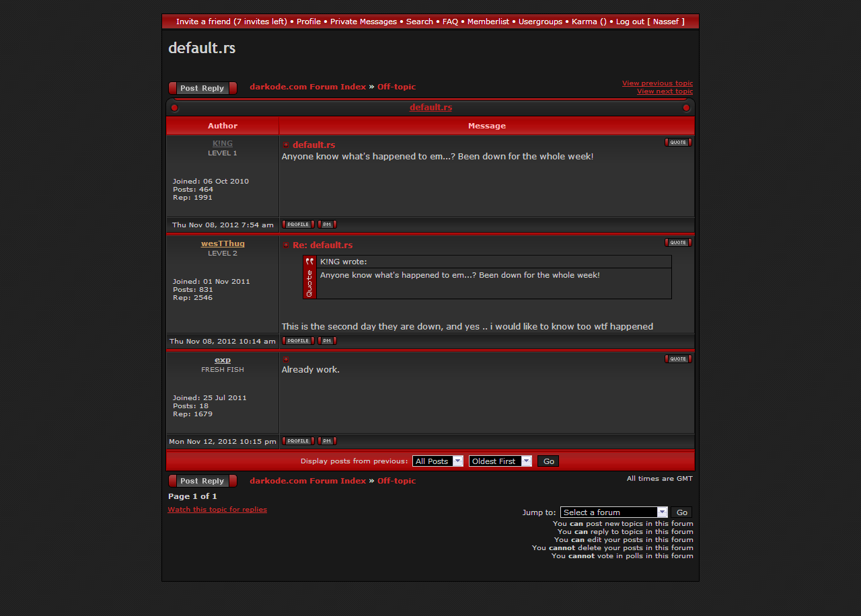
Task: Open K!NG's profile via the Profile button
Action: [x=297, y=225]
